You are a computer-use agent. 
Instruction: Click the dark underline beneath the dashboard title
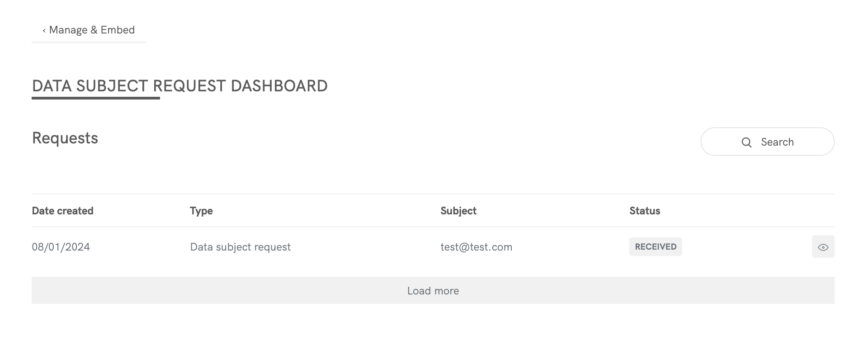pyautogui.click(x=96, y=98)
